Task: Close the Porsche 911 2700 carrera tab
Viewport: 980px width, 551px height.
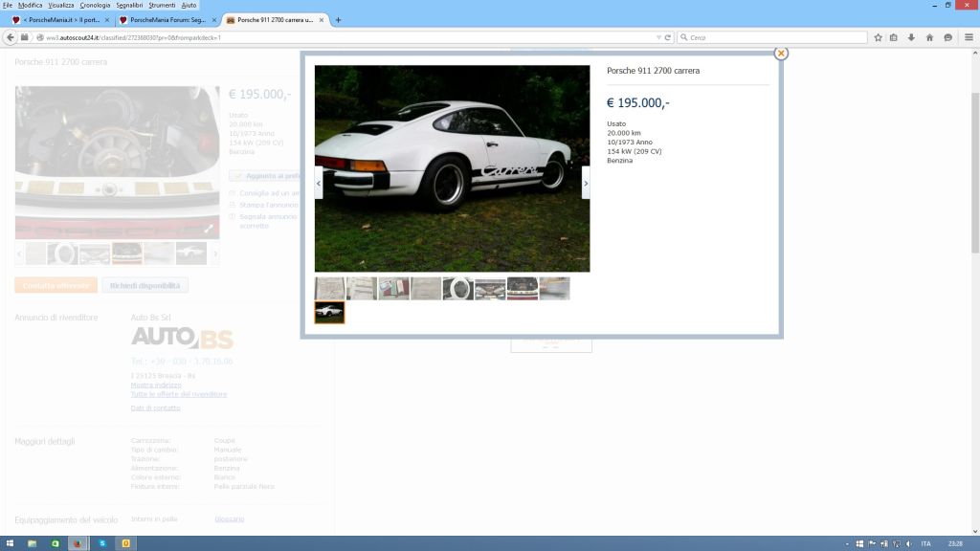Action: 322,20
